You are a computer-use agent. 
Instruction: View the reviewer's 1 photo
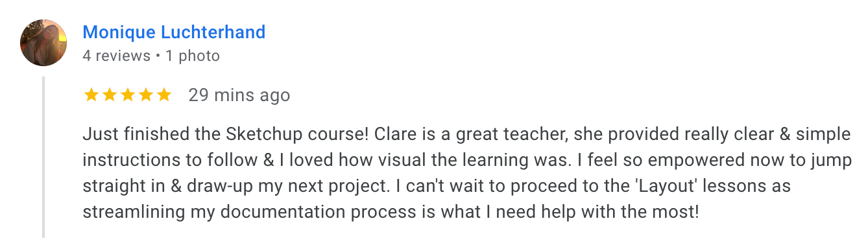pos(192,56)
